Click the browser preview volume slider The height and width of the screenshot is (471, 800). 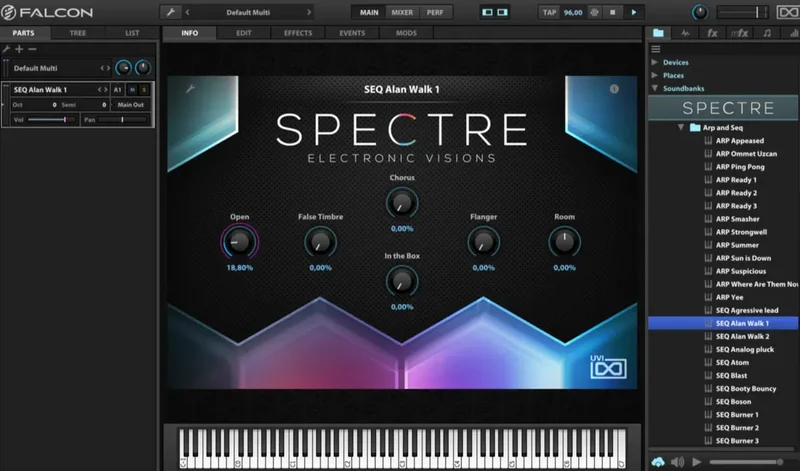(x=746, y=462)
